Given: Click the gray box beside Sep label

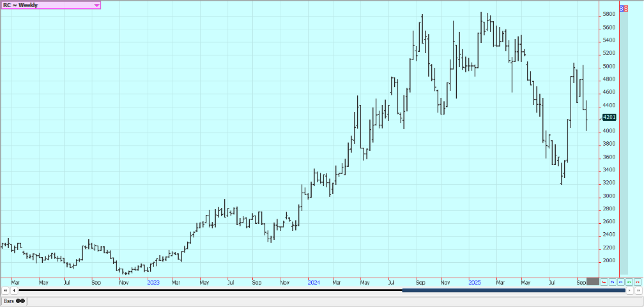Looking at the screenshot, I should point(593,281).
